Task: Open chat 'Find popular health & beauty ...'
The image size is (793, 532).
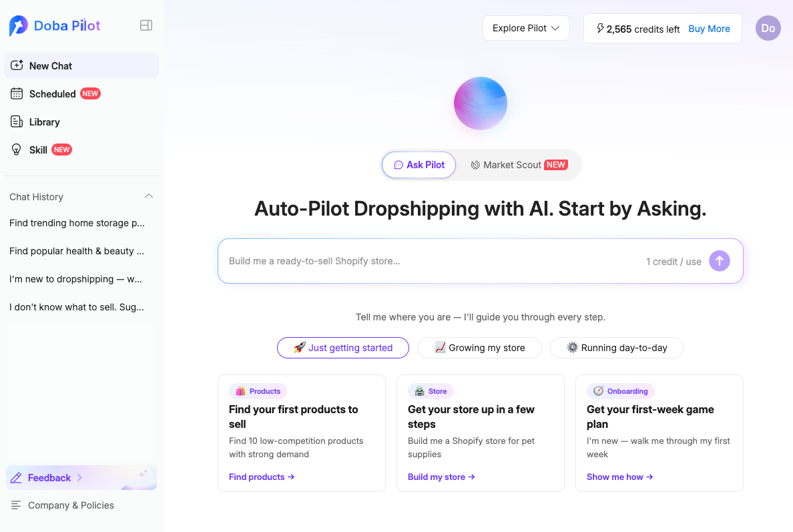Action: (x=77, y=251)
